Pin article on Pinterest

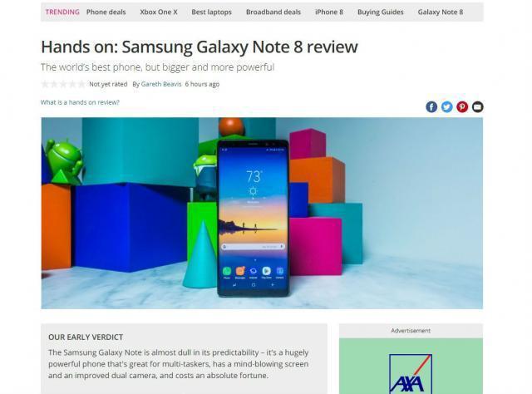coord(462,107)
